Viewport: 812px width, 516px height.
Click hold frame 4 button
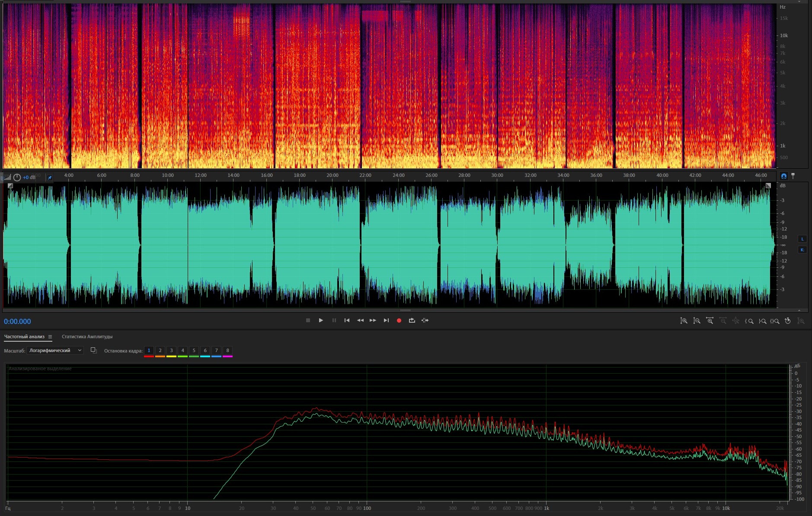[x=182, y=351]
